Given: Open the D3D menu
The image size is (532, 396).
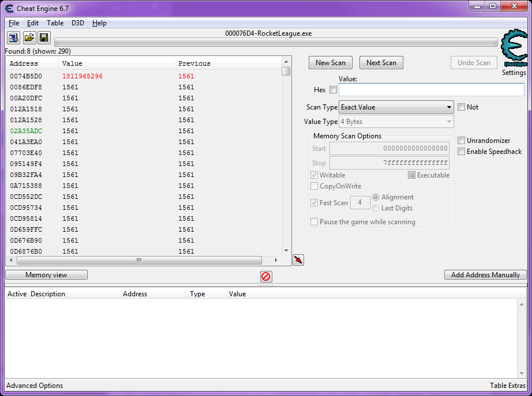Looking at the screenshot, I should [x=77, y=23].
